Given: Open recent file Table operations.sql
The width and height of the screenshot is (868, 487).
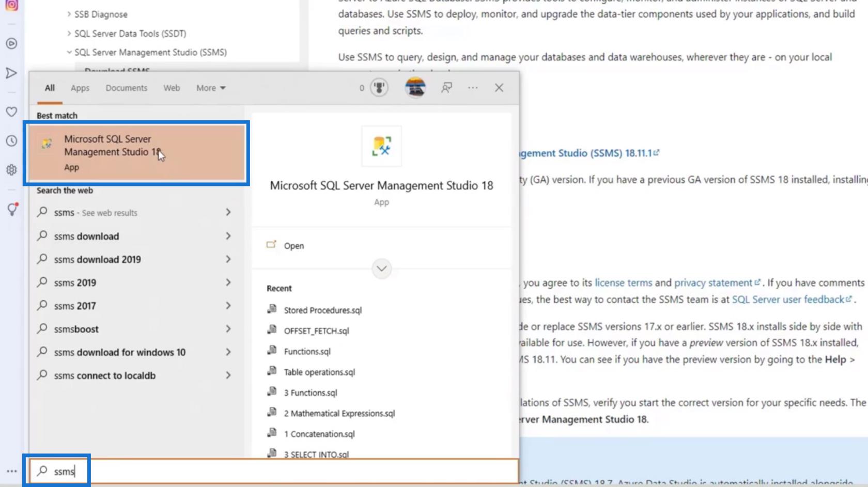Looking at the screenshot, I should pyautogui.click(x=319, y=372).
